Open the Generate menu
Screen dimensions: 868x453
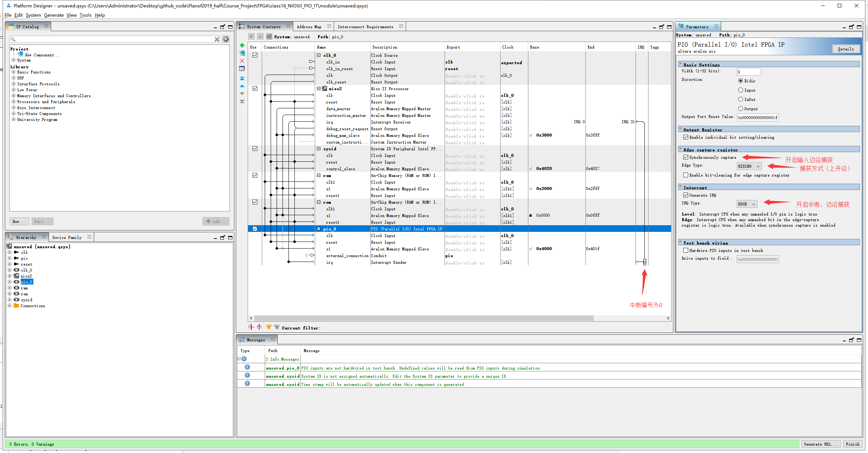pos(54,15)
